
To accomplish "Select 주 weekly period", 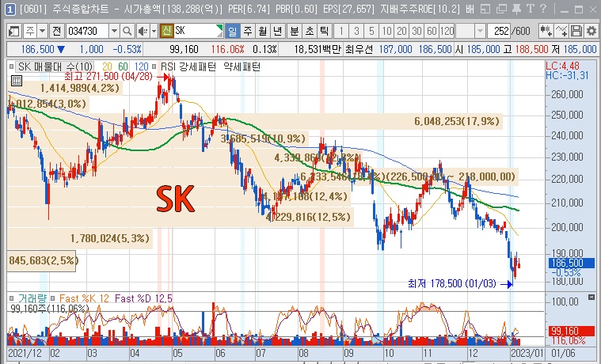I will (x=248, y=31).
